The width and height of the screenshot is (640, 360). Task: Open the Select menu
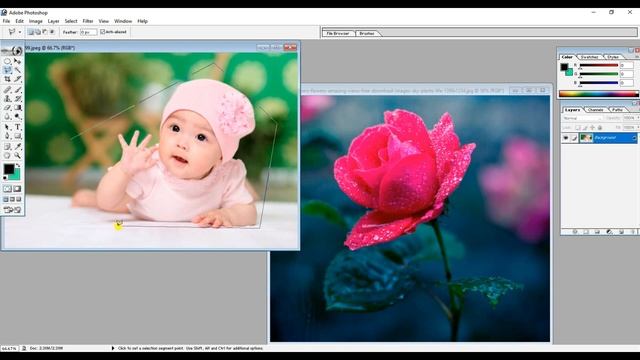point(71,21)
